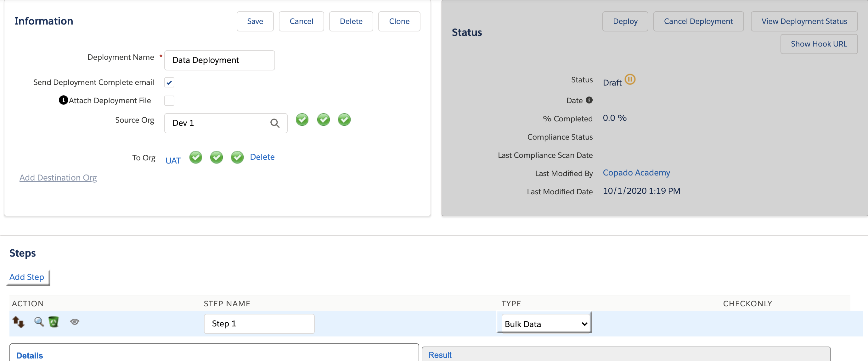868x361 pixels.
Task: Click the Cancel Deployment button
Action: coord(698,22)
